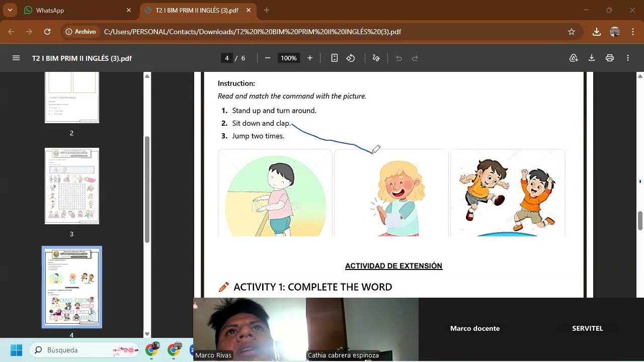Image resolution: width=644 pixels, height=362 pixels.
Task: Click 'Stand up and turn around.' text
Action: [274, 111]
